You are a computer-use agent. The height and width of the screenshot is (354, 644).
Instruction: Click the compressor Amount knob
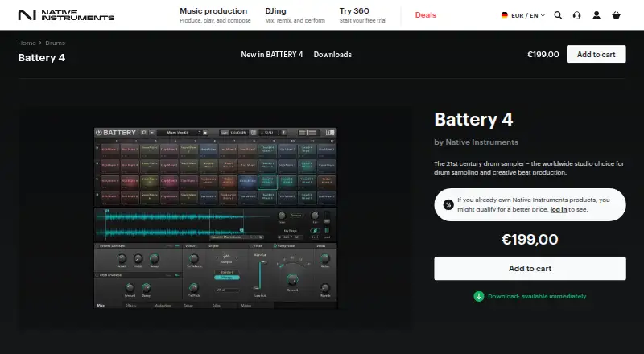point(292,279)
